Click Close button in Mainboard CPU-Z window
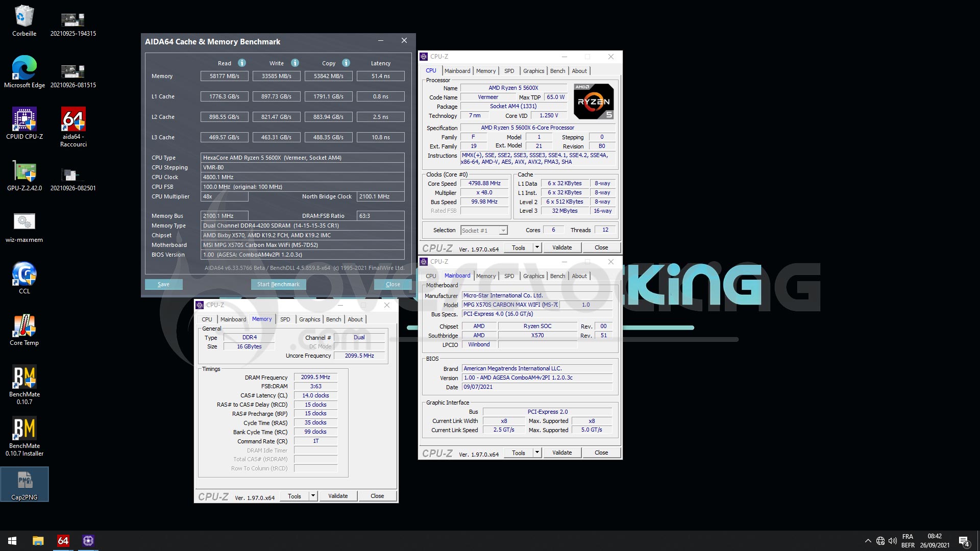 coord(601,453)
